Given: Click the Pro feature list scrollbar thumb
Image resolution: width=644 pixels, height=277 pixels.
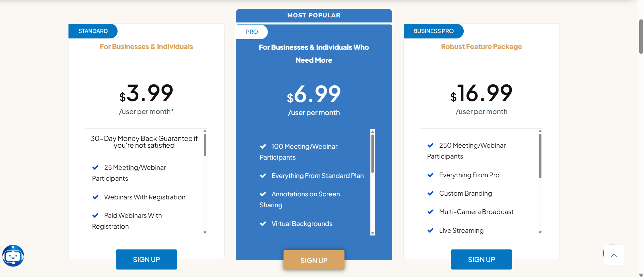Looking at the screenshot, I should 372,153.
